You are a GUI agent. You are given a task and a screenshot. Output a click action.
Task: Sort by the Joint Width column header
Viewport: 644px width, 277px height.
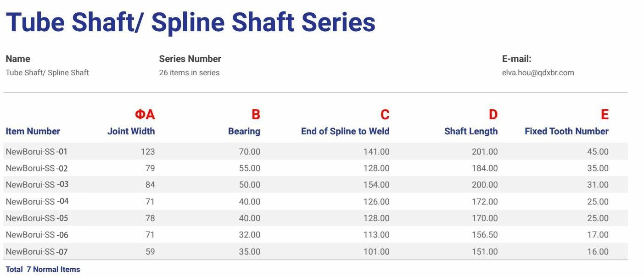131,131
